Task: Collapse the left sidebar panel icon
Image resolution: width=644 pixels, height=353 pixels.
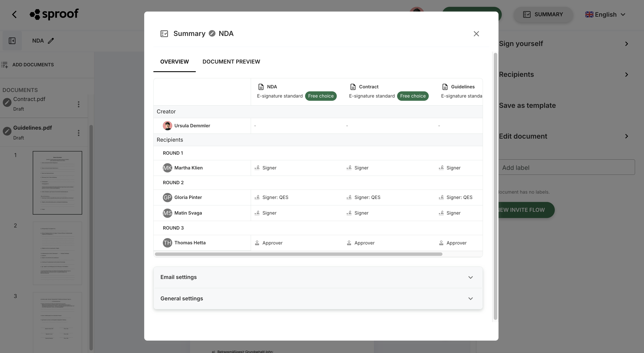Action: (x=12, y=41)
